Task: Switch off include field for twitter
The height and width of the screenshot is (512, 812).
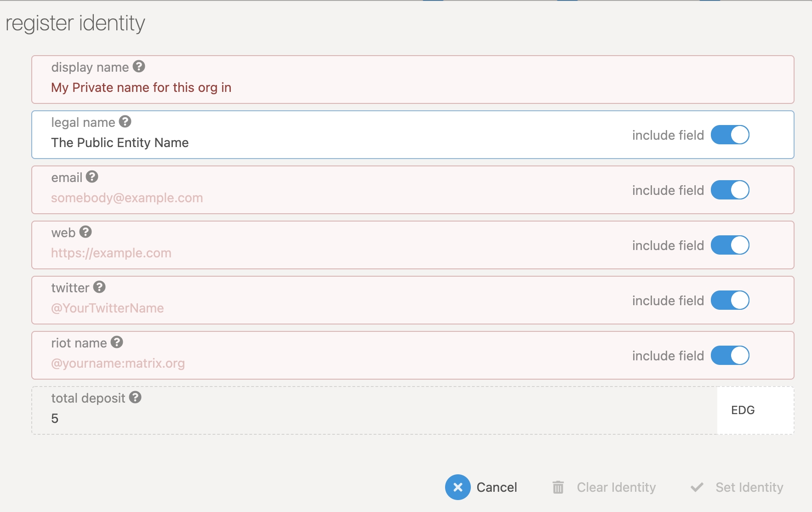Action: pyautogui.click(x=730, y=301)
